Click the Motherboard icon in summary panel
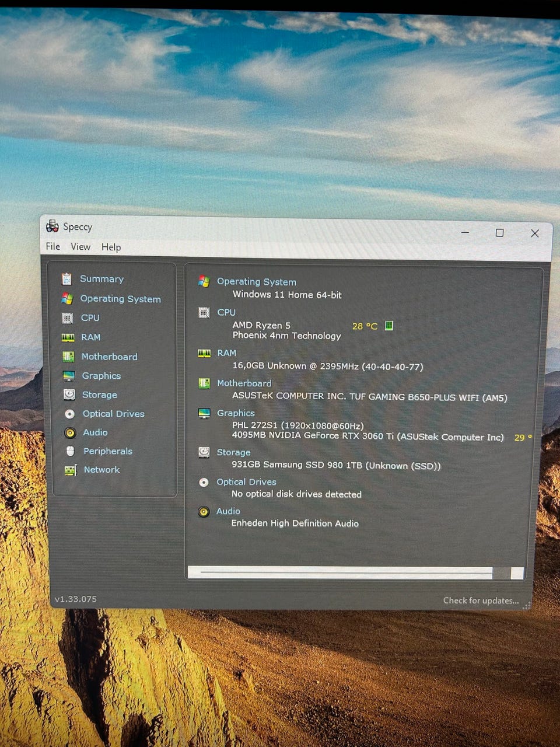This screenshot has height=747, width=560. [204, 383]
